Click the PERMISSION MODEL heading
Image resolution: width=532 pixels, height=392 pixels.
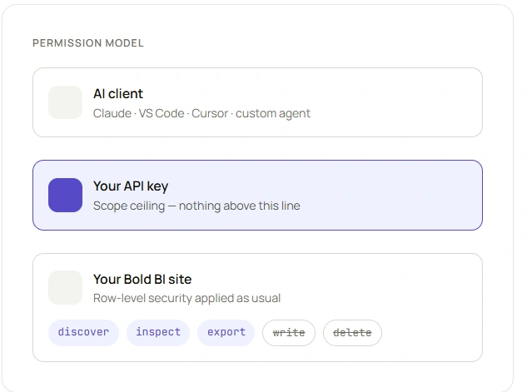pyautogui.click(x=88, y=43)
